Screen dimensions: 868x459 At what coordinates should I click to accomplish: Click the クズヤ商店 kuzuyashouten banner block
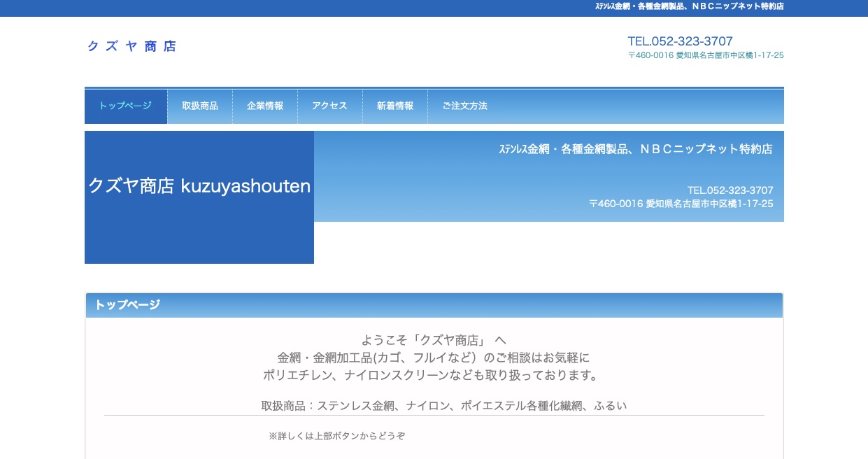(199, 186)
